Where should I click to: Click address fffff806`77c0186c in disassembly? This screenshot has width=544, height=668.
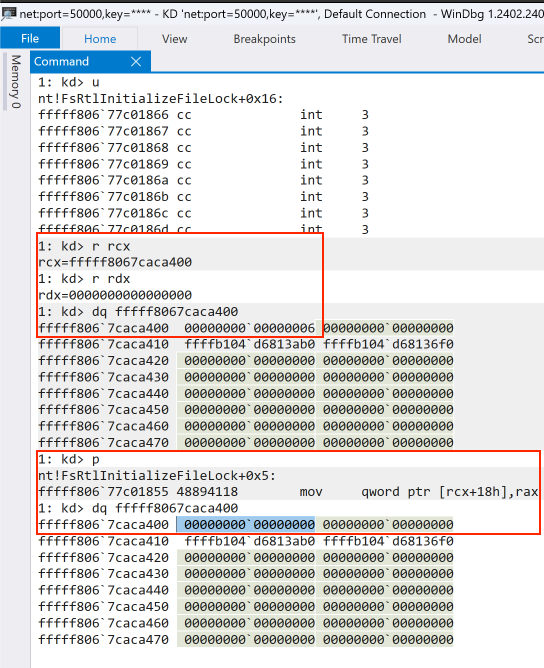pos(103,213)
